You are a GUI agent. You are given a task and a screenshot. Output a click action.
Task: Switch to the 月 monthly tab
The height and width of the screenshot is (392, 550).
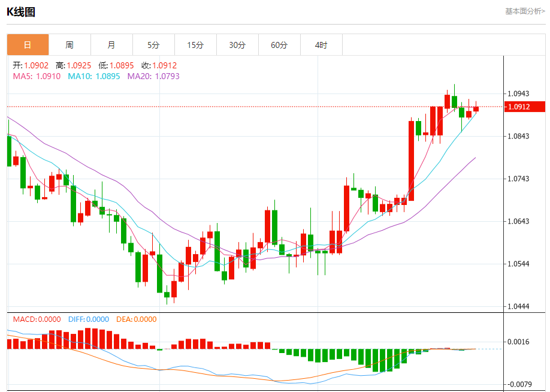pos(111,45)
